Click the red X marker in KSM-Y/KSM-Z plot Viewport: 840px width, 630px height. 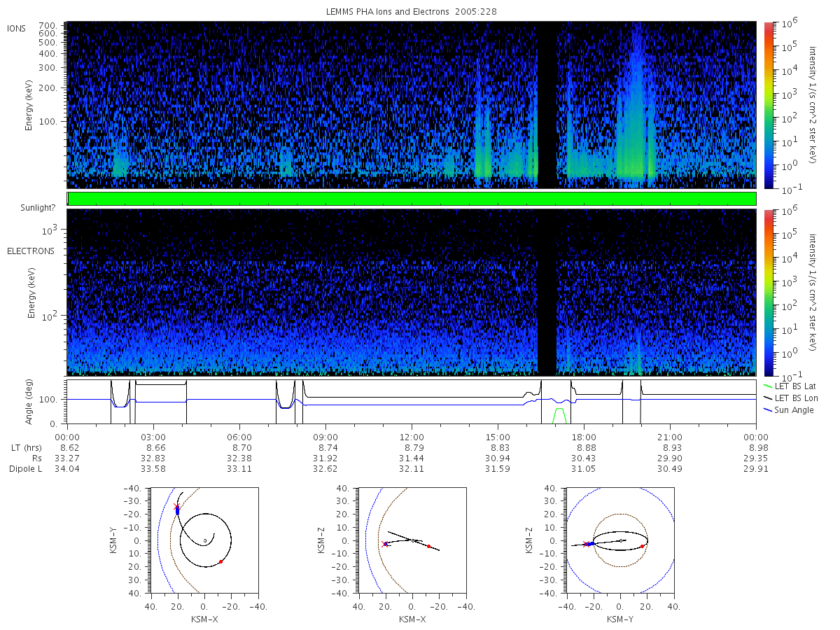585,544
